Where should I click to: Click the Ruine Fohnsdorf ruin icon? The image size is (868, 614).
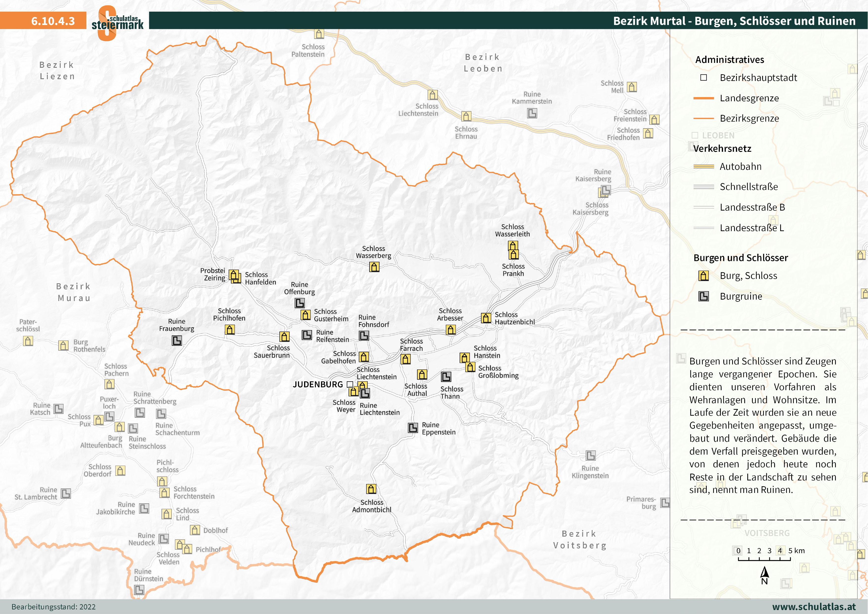(364, 335)
